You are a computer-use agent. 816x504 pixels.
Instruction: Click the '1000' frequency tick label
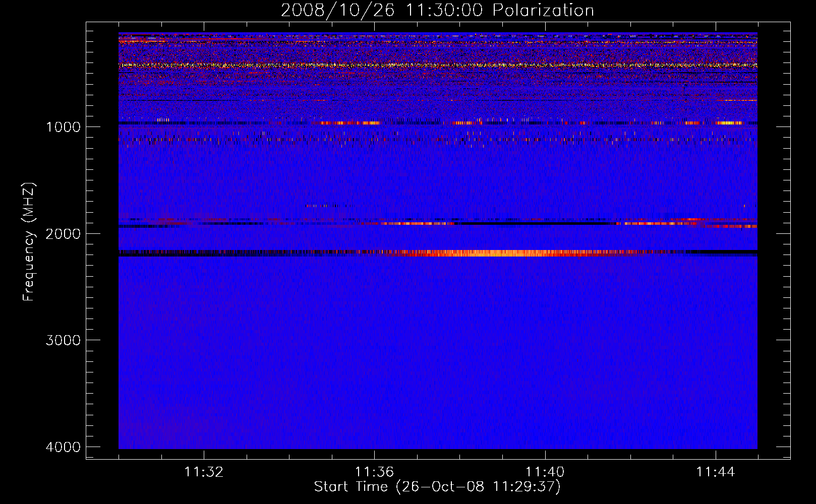pos(63,127)
